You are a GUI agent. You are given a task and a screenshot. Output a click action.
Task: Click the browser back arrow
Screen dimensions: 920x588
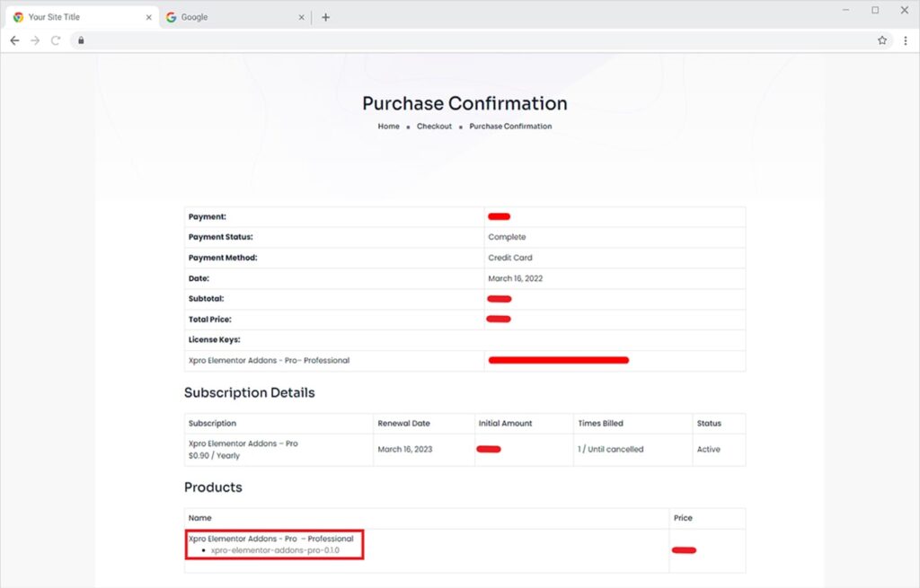click(x=14, y=40)
